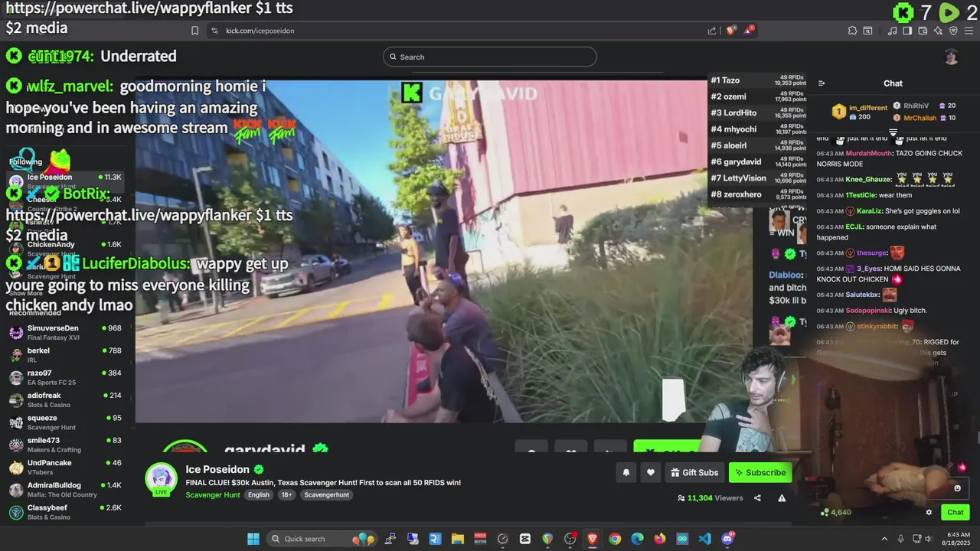Open ChickenAndy channel in Following list
980x551 pixels.
[x=67, y=248]
